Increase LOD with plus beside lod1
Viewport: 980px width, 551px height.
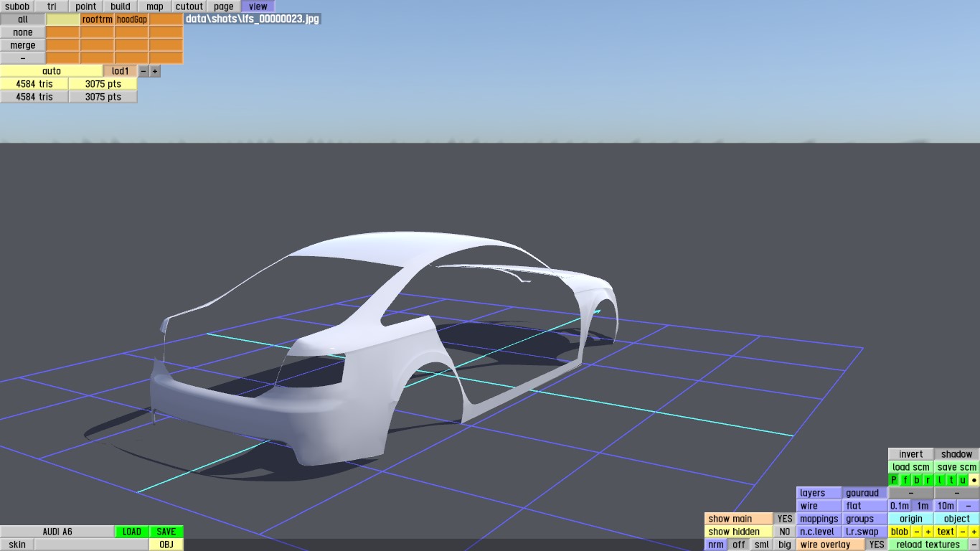pos(155,71)
